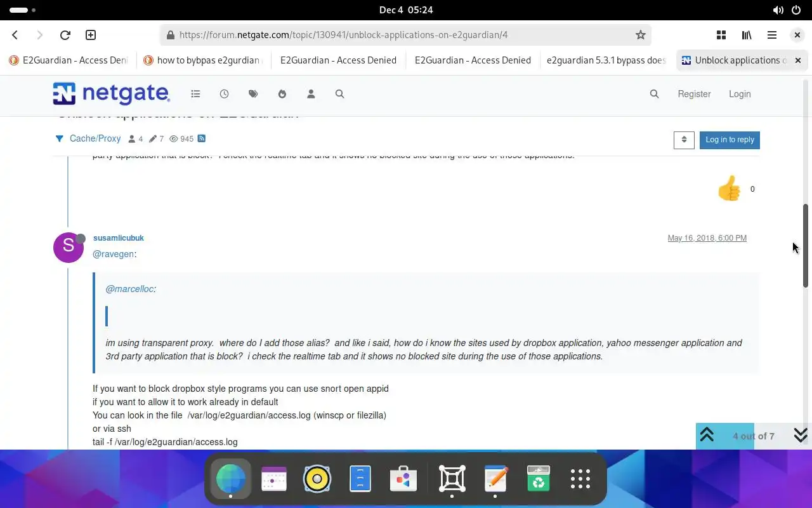Close the 'Unblock applications' tab
812x508 pixels.
(798, 60)
